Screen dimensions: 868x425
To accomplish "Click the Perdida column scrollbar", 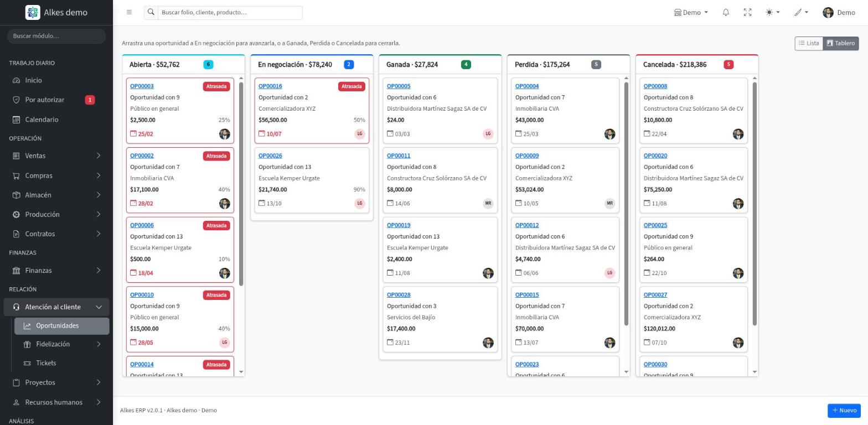I will click(x=626, y=204).
